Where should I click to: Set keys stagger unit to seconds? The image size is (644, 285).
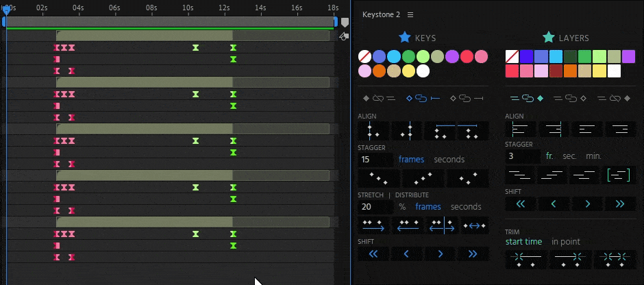[449, 160]
